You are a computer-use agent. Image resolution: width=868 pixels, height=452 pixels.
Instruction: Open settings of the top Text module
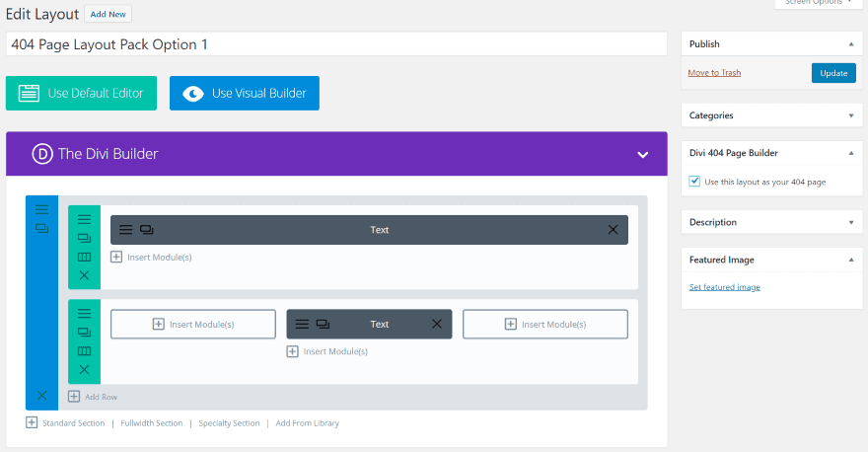tap(125, 230)
